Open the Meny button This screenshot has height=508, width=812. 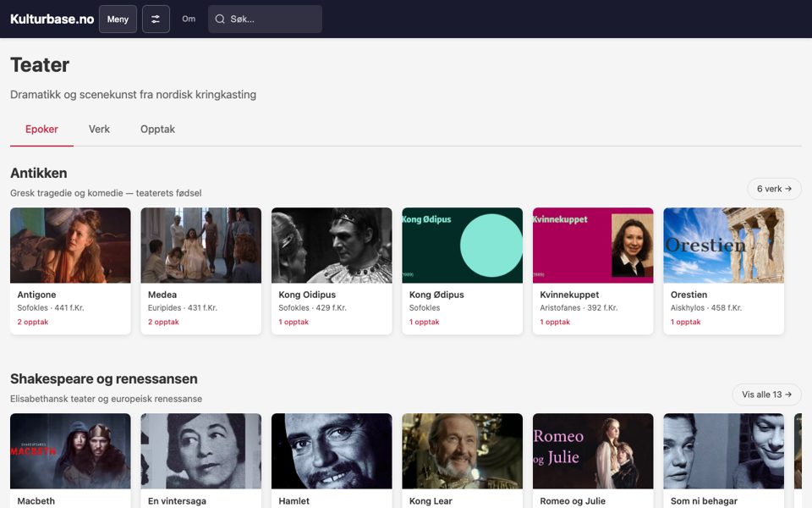point(118,19)
